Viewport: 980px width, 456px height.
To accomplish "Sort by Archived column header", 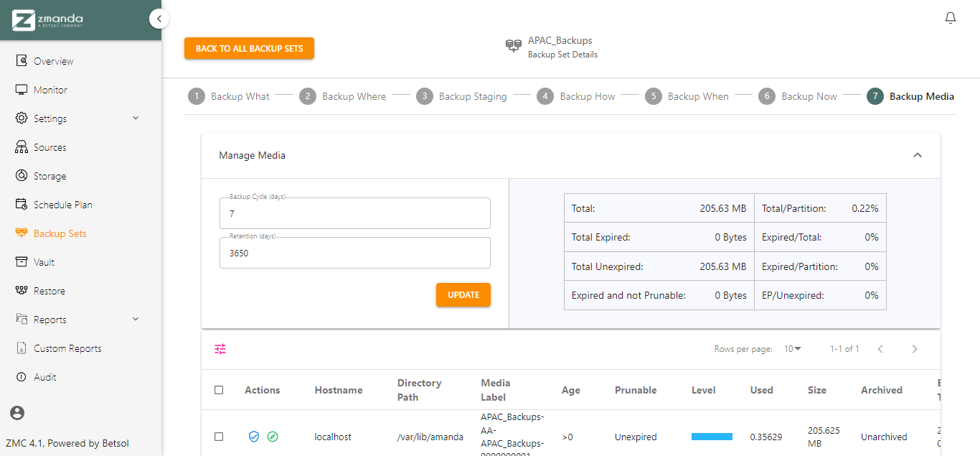I will 882,390.
